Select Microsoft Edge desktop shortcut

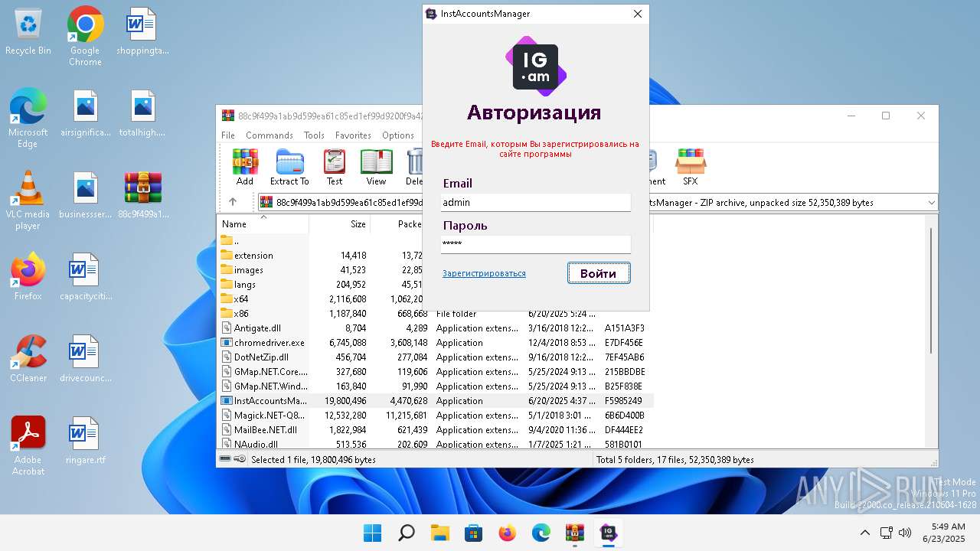click(28, 118)
